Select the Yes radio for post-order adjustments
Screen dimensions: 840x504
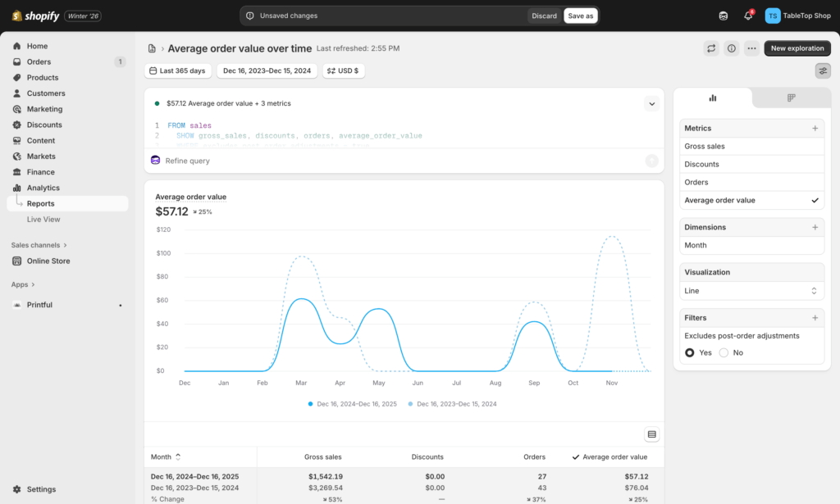pos(689,352)
